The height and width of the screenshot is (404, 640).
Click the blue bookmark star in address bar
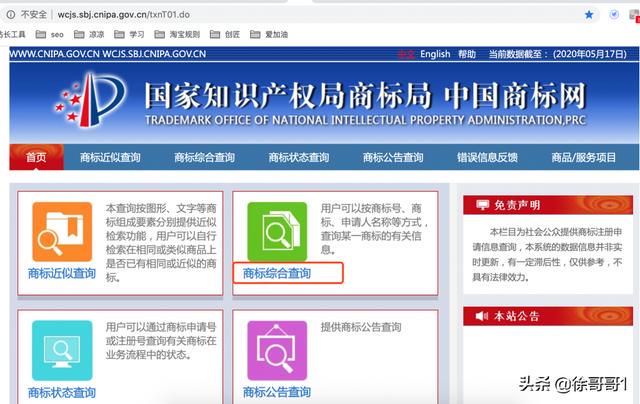(589, 15)
